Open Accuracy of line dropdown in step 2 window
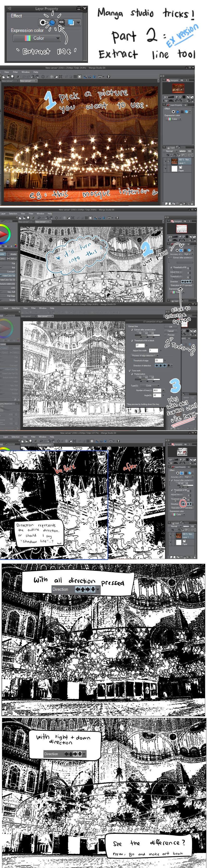207x868 pixels. click(x=189, y=254)
